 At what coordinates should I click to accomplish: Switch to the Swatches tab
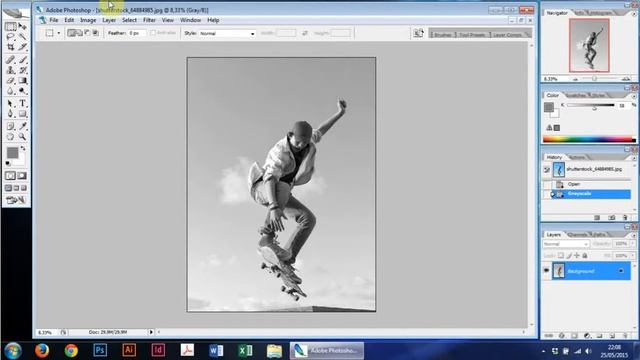pos(576,95)
